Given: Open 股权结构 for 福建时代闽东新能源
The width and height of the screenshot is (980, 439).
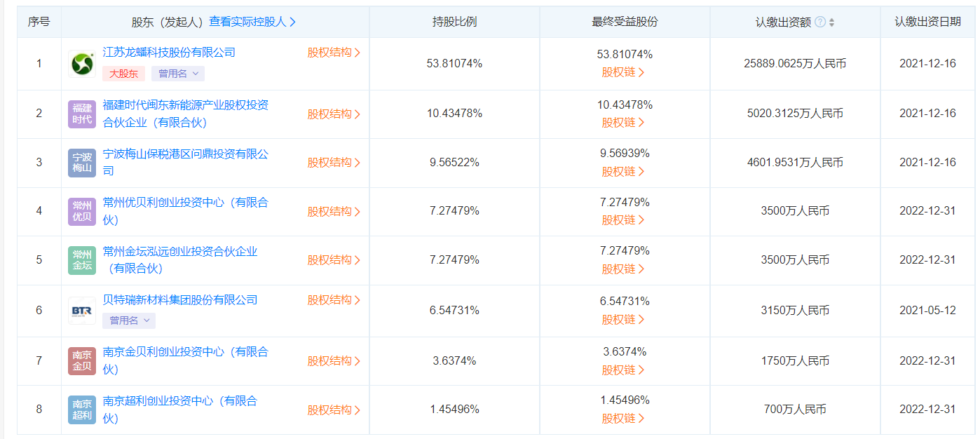Looking at the screenshot, I should tap(334, 114).
